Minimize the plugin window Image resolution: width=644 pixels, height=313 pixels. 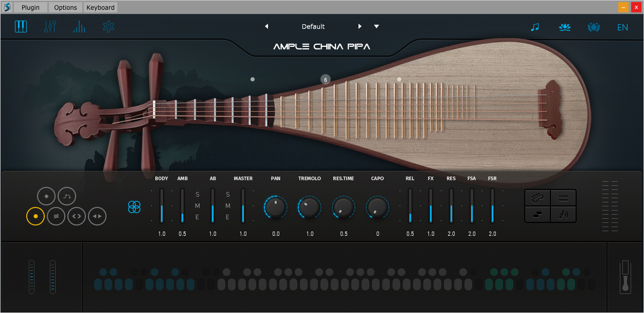pyautogui.click(x=623, y=7)
